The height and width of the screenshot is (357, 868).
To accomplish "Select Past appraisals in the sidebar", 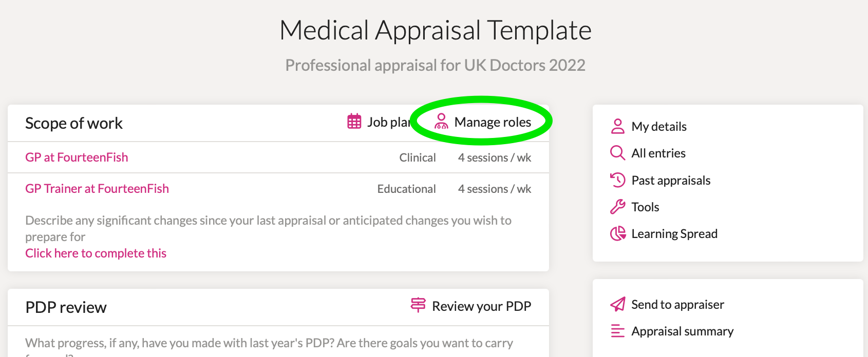I will pos(671,181).
